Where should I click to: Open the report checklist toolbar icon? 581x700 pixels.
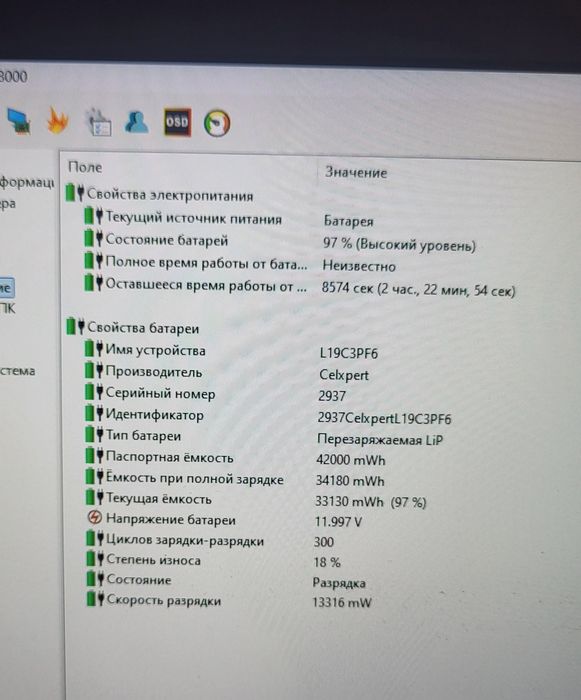(98, 121)
